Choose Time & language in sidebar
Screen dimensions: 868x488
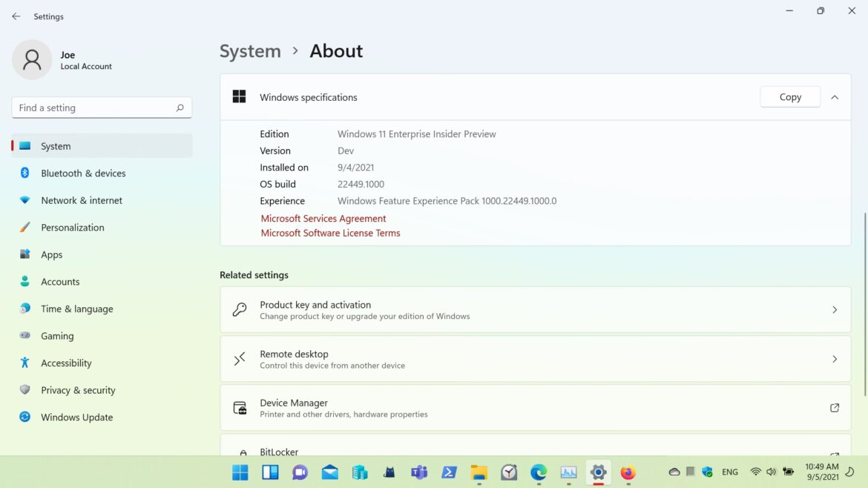76,309
